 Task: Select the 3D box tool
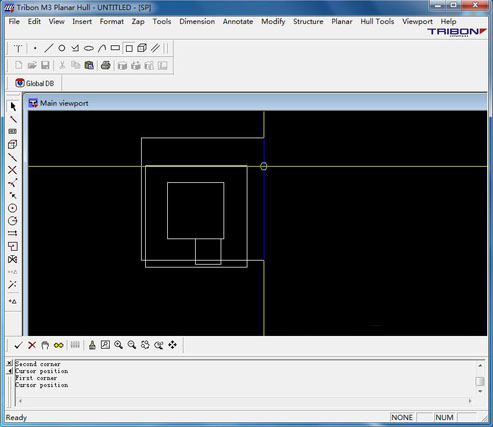[x=142, y=48]
